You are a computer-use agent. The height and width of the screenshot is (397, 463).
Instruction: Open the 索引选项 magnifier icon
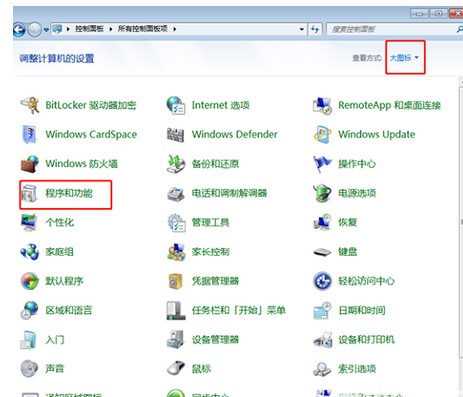[322, 369]
